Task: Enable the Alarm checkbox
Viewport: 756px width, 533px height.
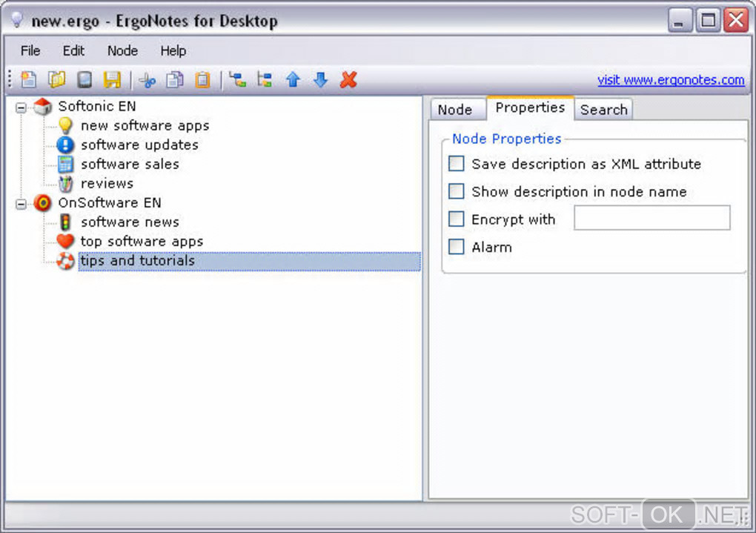Action: pyautogui.click(x=456, y=246)
